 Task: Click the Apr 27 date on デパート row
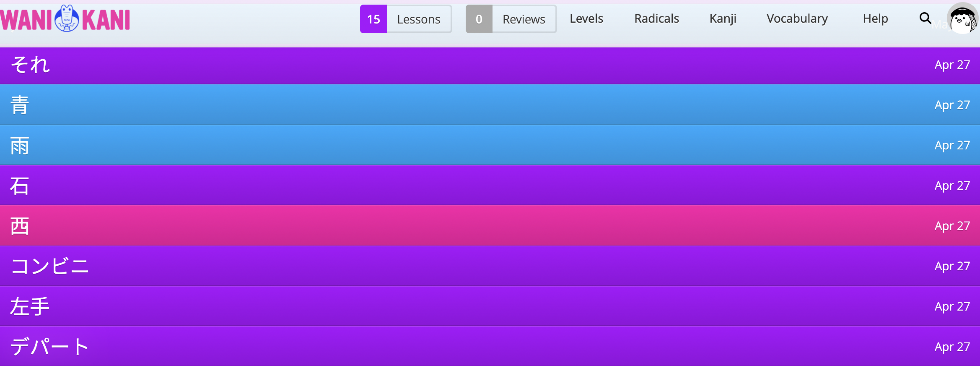[x=952, y=347]
